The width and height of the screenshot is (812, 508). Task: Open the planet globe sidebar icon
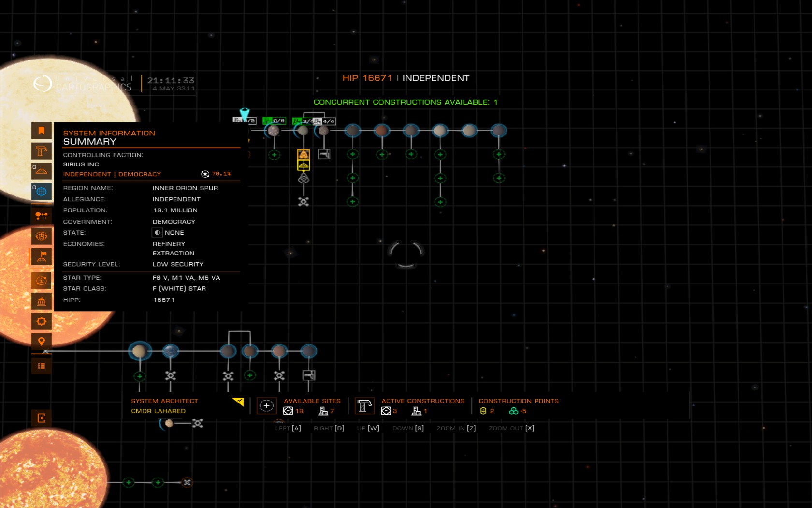(x=42, y=236)
